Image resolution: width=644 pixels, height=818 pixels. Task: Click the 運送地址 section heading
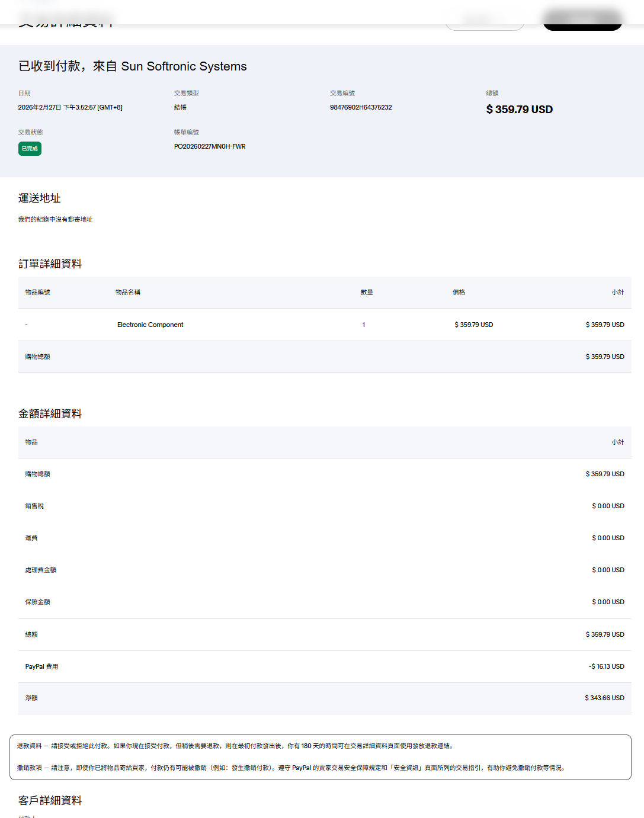point(39,198)
